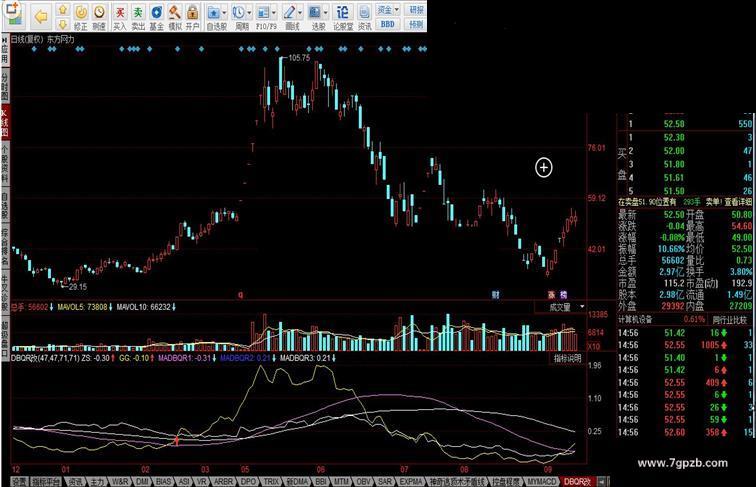This screenshot has width=756, height=487.
Task: Select the W&R indicator tab
Action: [120, 482]
